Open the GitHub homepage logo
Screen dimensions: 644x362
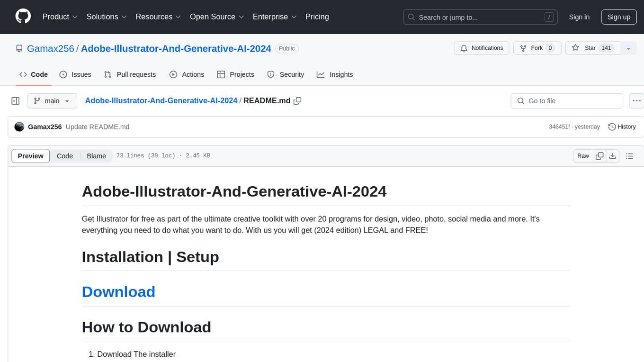tap(23, 17)
